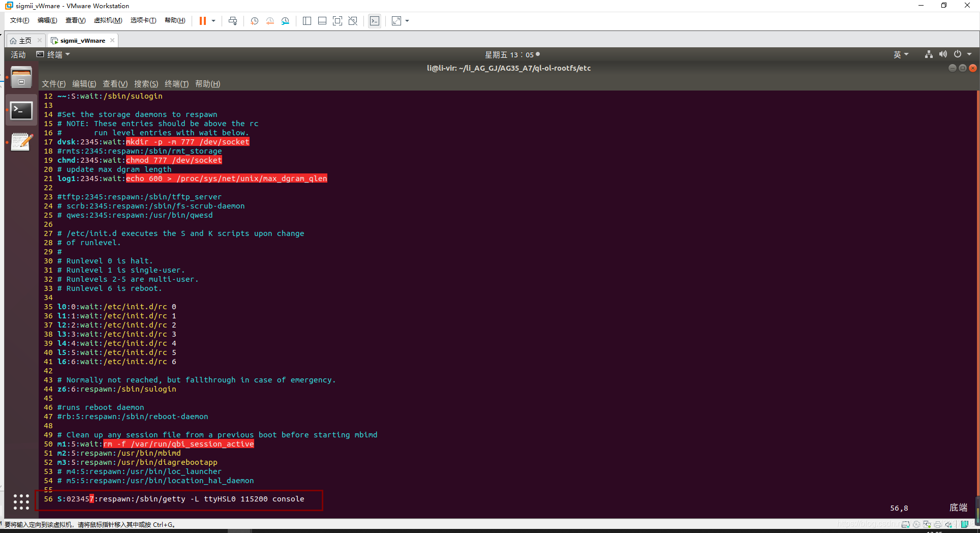Image resolution: width=980 pixels, height=533 pixels.
Task: Open the text editor from the dock
Action: click(x=21, y=142)
